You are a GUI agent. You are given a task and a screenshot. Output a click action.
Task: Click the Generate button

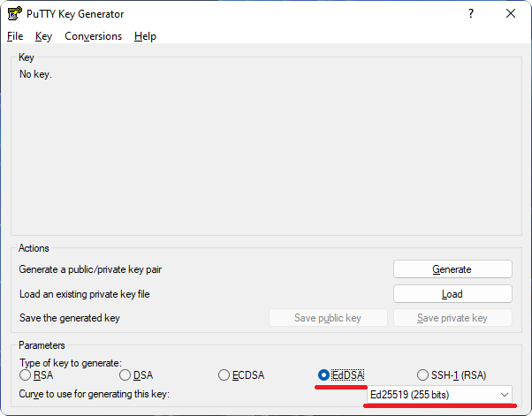coord(452,269)
